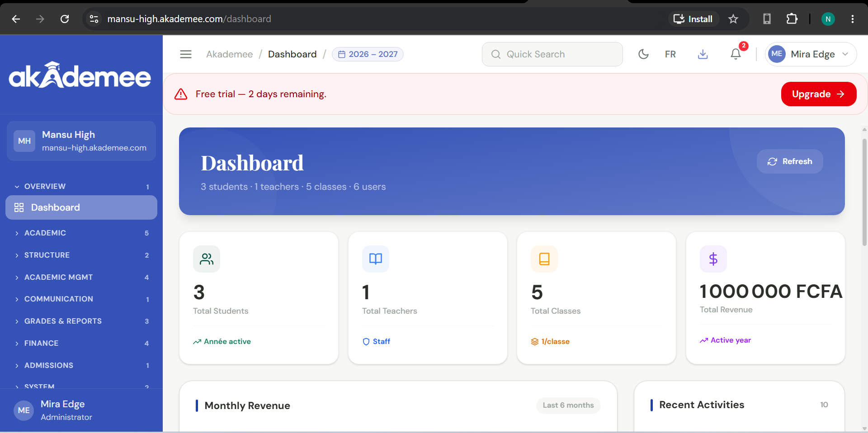Select the Dashboard sidebar item
The image size is (868, 433).
[81, 207]
